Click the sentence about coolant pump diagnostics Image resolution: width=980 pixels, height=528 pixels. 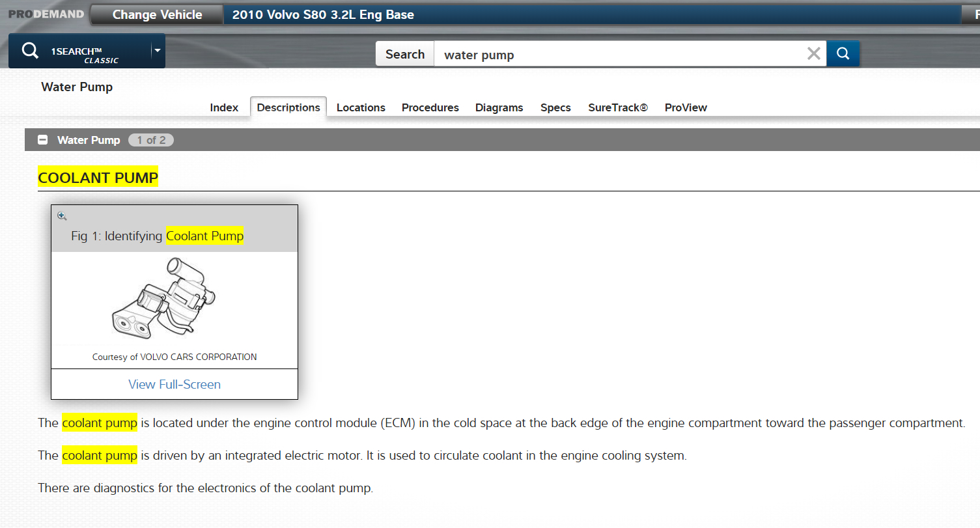[206, 488]
